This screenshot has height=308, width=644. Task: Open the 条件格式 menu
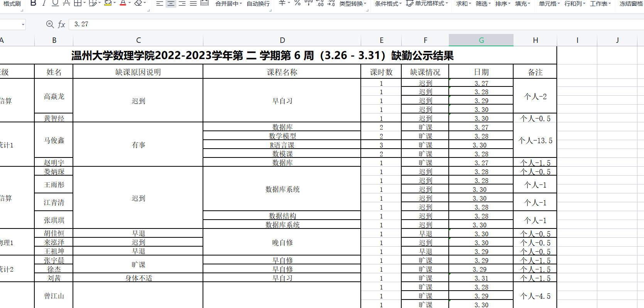(388, 4)
